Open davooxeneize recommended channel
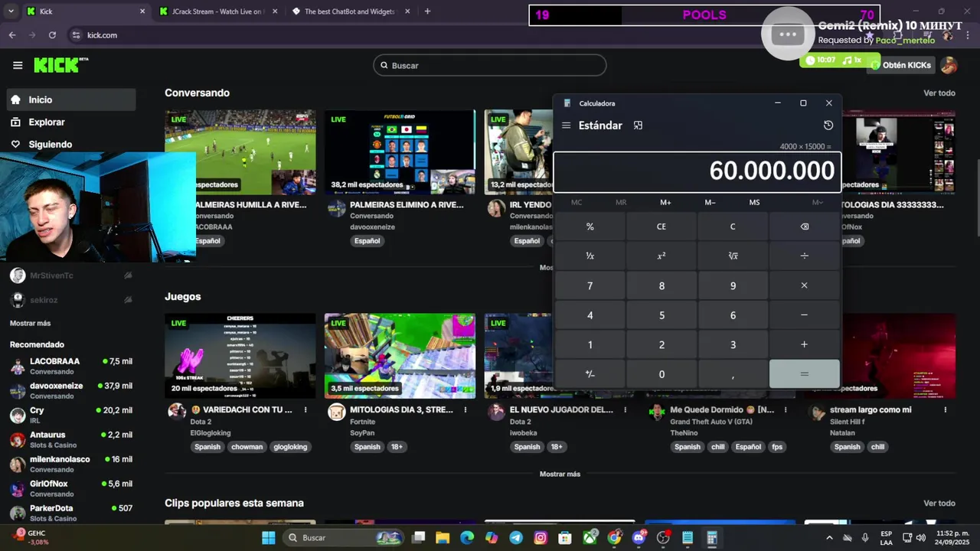Screen dimensions: 980x551 click(71, 390)
